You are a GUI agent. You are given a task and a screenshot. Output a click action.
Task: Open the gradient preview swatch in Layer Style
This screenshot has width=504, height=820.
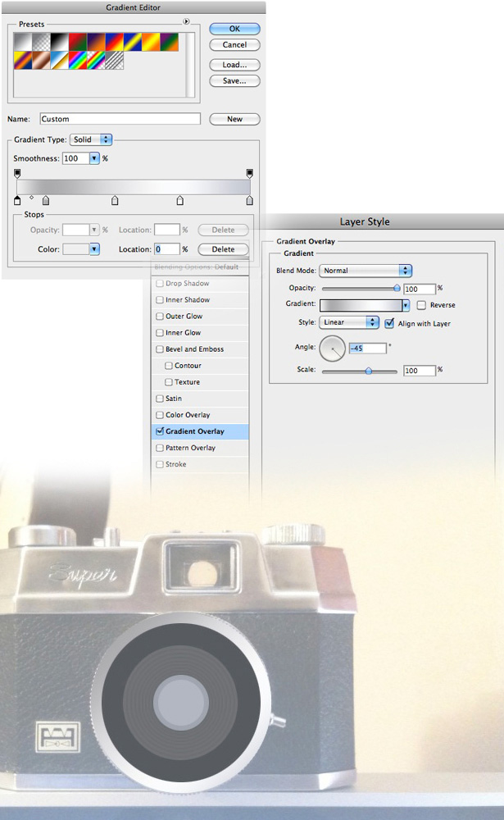(x=361, y=305)
